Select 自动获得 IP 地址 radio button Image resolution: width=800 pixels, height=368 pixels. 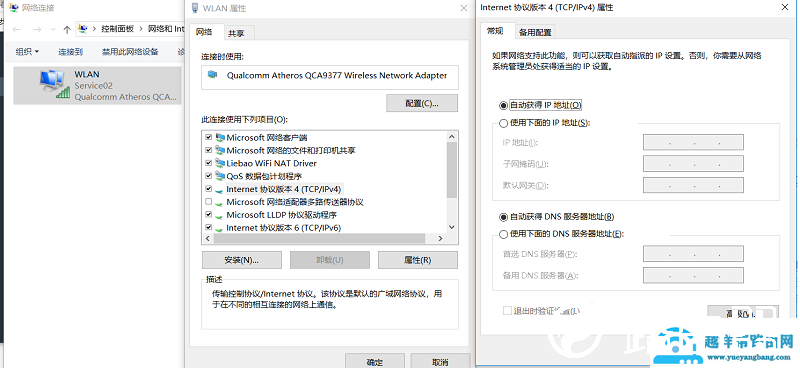click(504, 106)
